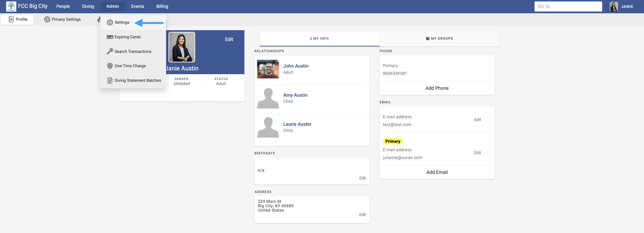Open the People menu item
This screenshot has height=233, width=644.
63,6
